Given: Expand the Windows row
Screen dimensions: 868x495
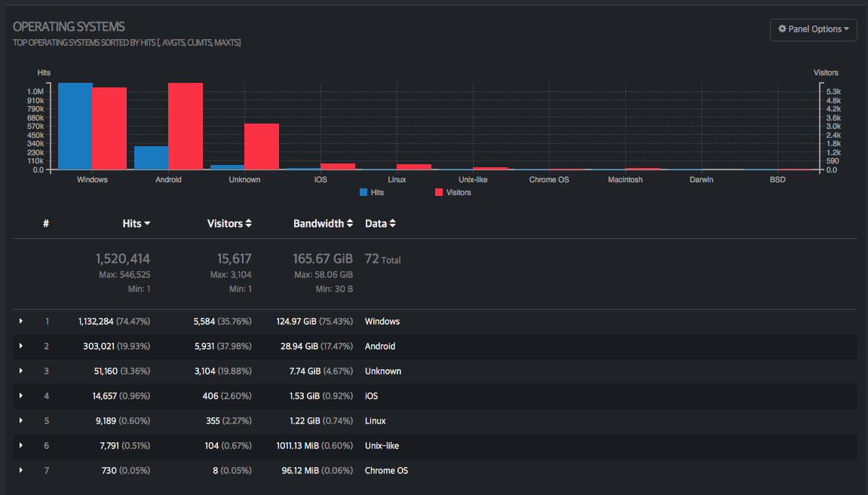Looking at the screenshot, I should pos(21,321).
